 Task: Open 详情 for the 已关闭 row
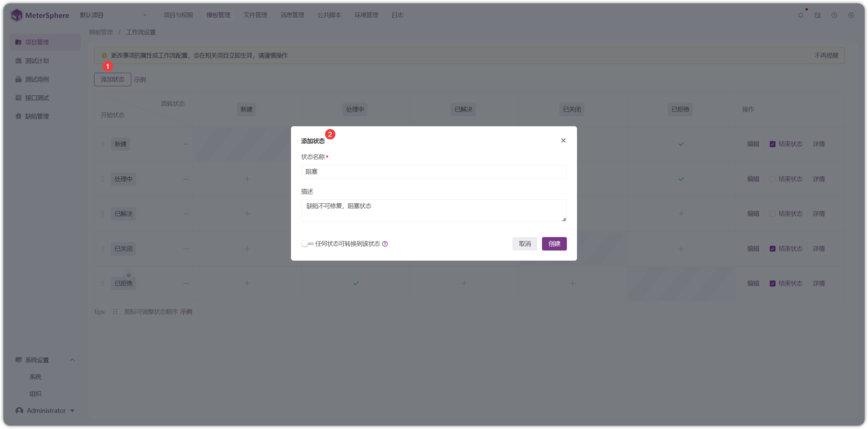pyautogui.click(x=819, y=249)
